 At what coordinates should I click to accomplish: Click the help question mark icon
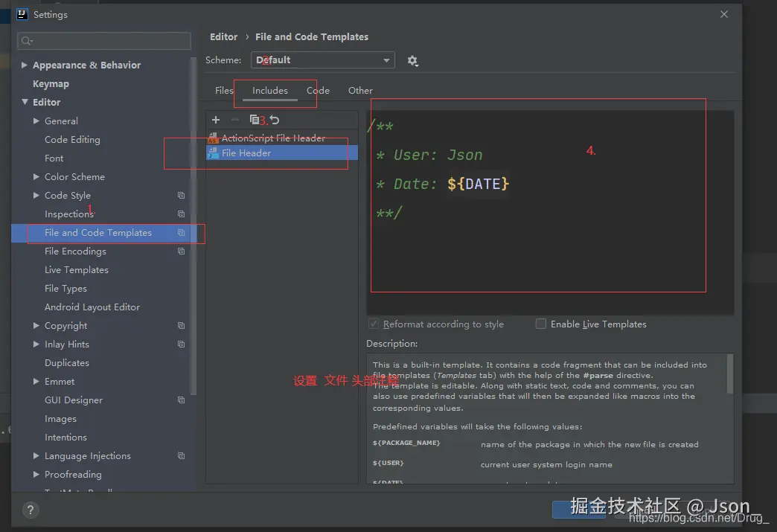[x=31, y=510]
